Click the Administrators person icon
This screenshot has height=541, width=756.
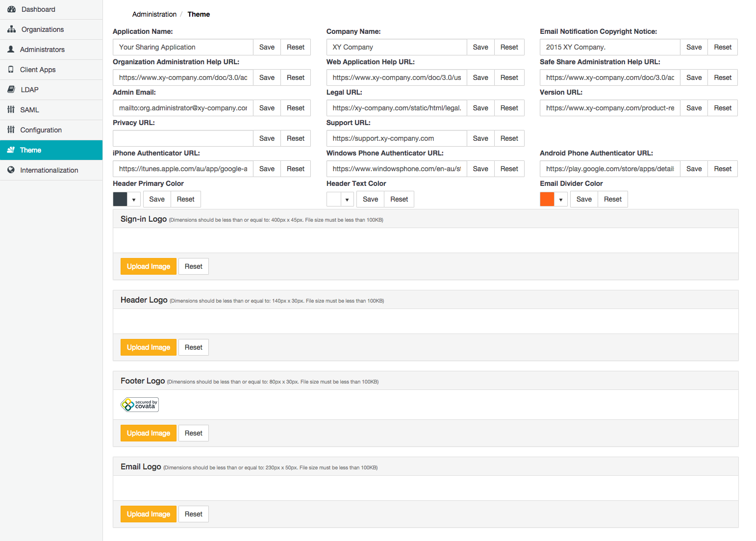11,50
